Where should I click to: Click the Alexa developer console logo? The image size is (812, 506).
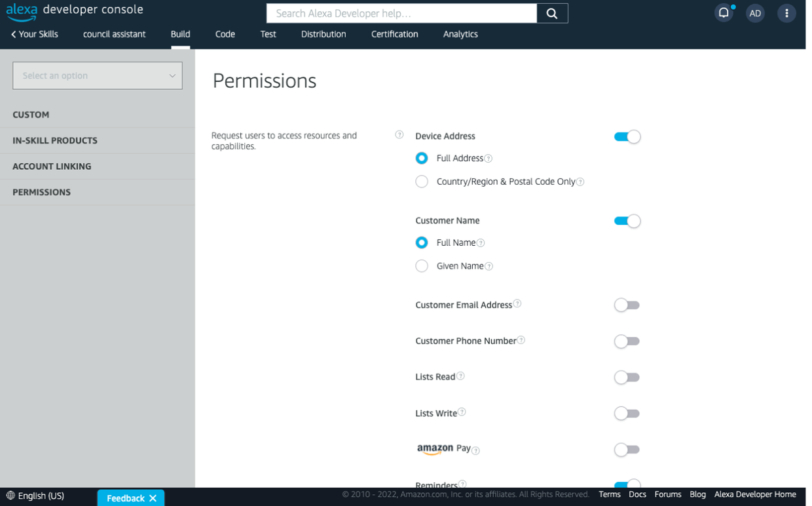(74, 12)
